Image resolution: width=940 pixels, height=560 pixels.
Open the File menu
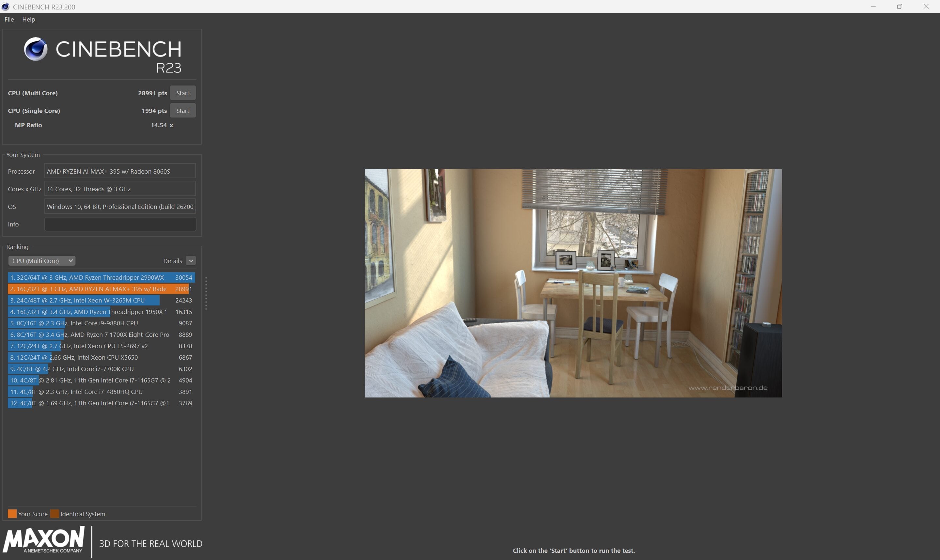click(9, 19)
